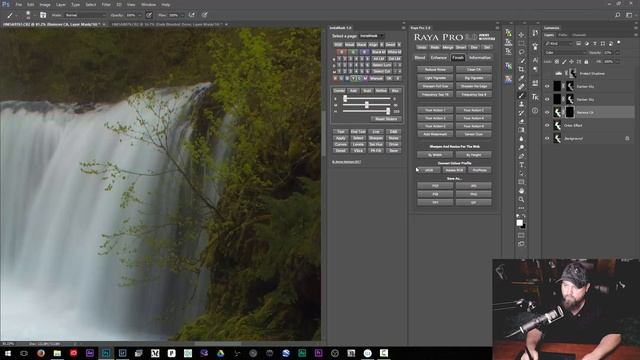Switch to the second document tab

click(x=167, y=24)
